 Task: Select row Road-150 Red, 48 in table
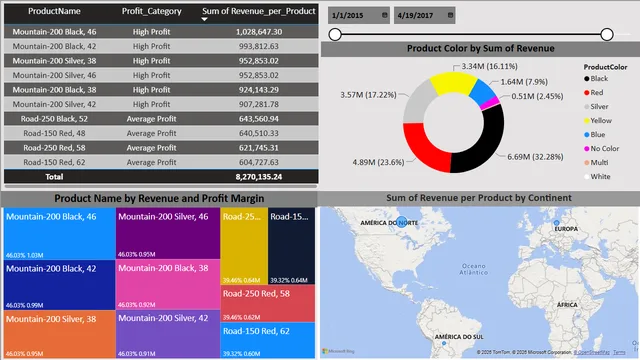click(x=161, y=133)
